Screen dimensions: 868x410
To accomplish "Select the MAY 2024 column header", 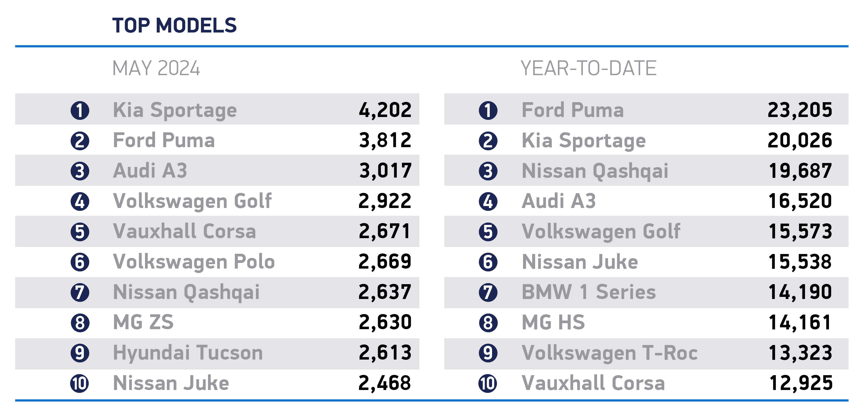I will coord(156,68).
